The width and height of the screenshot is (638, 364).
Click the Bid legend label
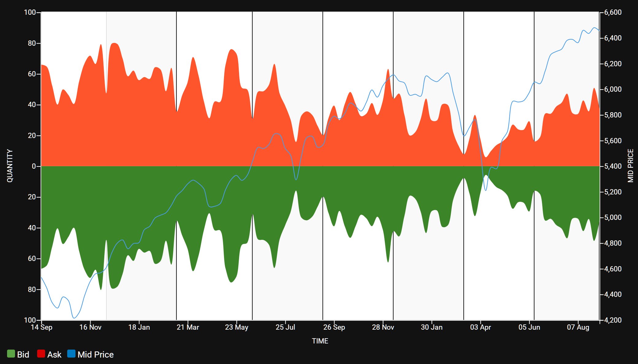(23, 354)
